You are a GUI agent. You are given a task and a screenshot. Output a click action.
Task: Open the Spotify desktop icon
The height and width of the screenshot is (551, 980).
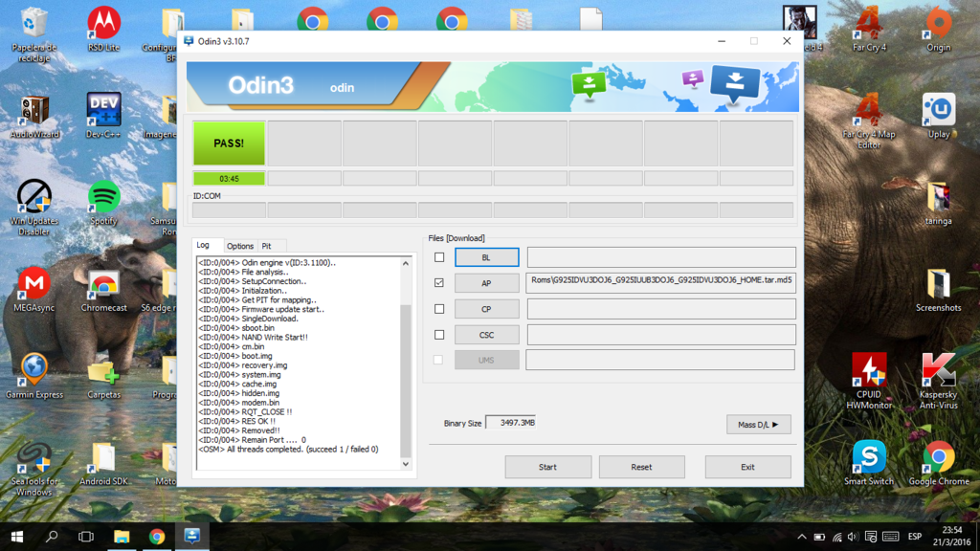coord(103,198)
